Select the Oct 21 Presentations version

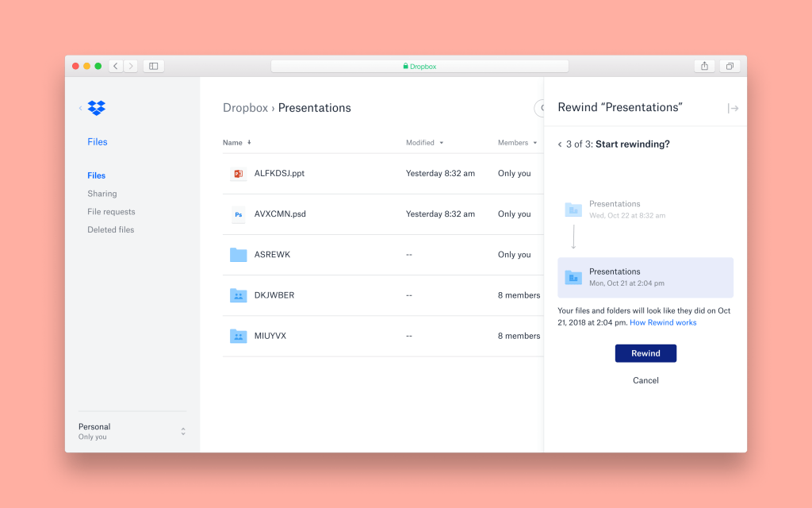645,277
